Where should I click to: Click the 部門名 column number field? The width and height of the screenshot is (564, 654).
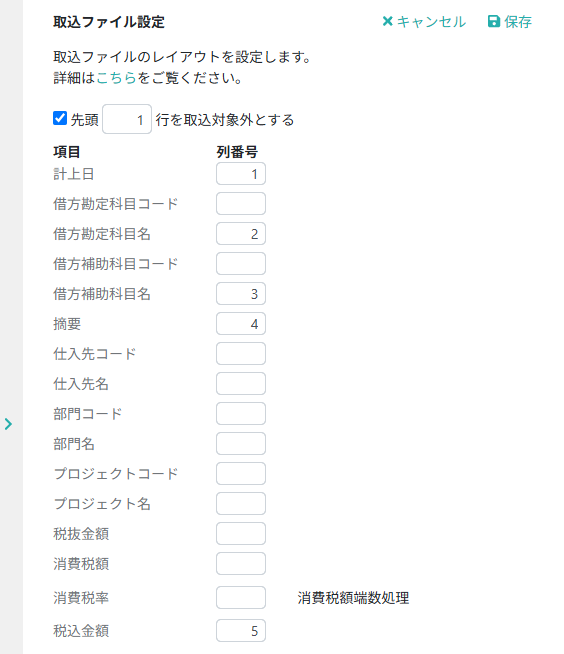pyautogui.click(x=241, y=443)
